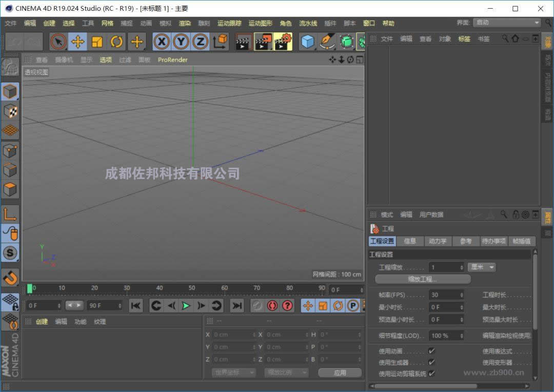
Task: Disable the 使用生成器 checkbox
Action: pyautogui.click(x=431, y=362)
